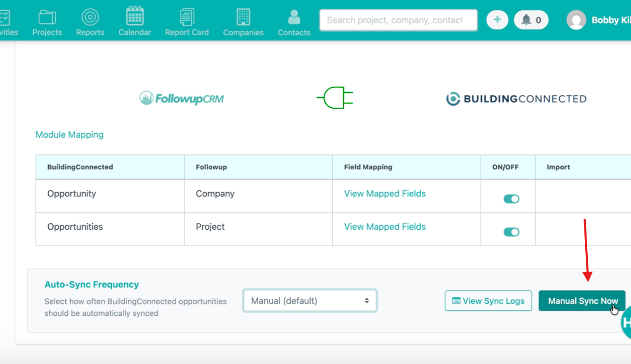View mapped fields for Company row
This screenshot has height=364, width=631.
point(385,194)
